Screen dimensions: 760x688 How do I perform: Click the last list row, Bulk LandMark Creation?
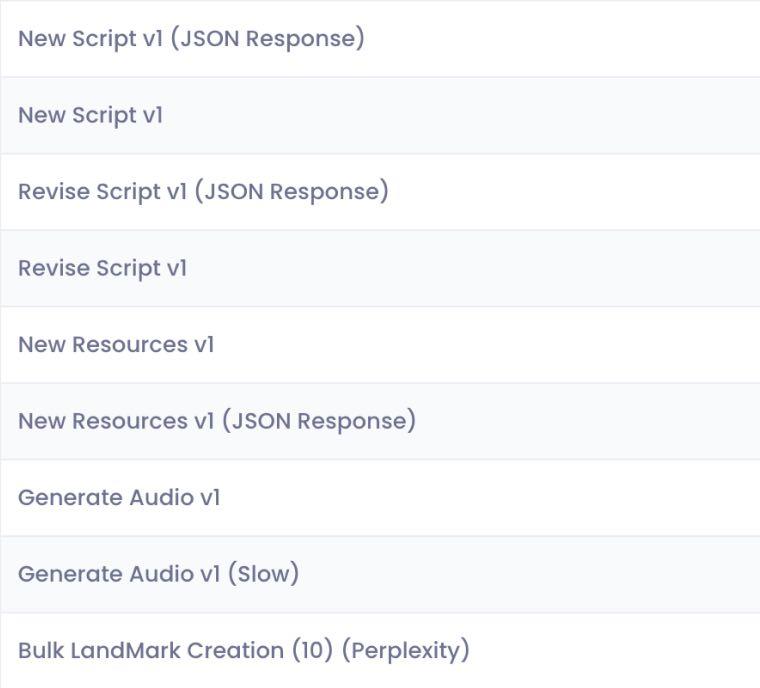pos(244,650)
